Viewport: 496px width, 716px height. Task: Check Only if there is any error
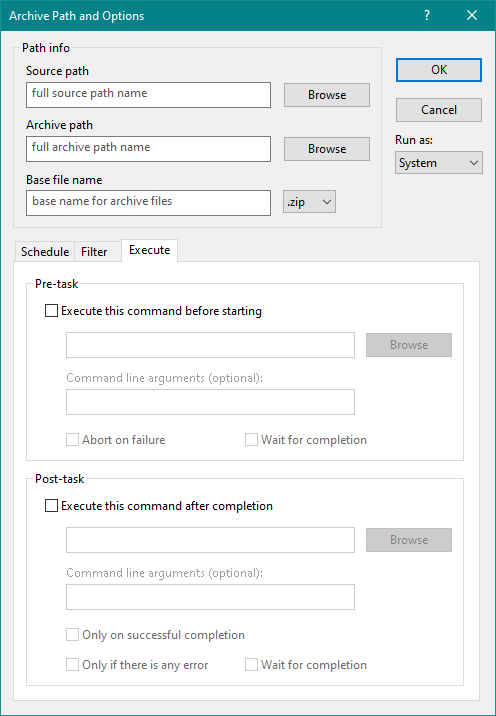[x=72, y=664]
